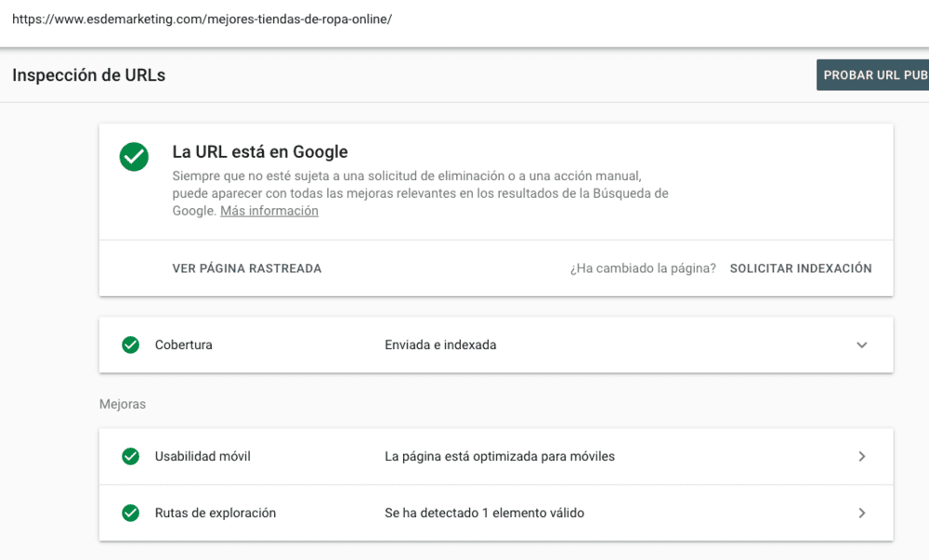Click 'La página está optimizada para móviles' status

tap(499, 456)
